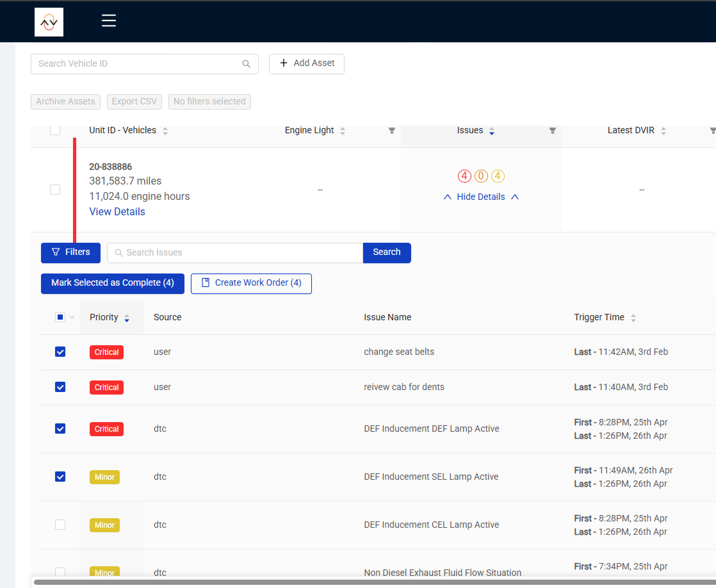The height and width of the screenshot is (588, 716).
Task: Uncheck DEF Inducement SEL Lamp Active issue
Action: click(x=60, y=477)
